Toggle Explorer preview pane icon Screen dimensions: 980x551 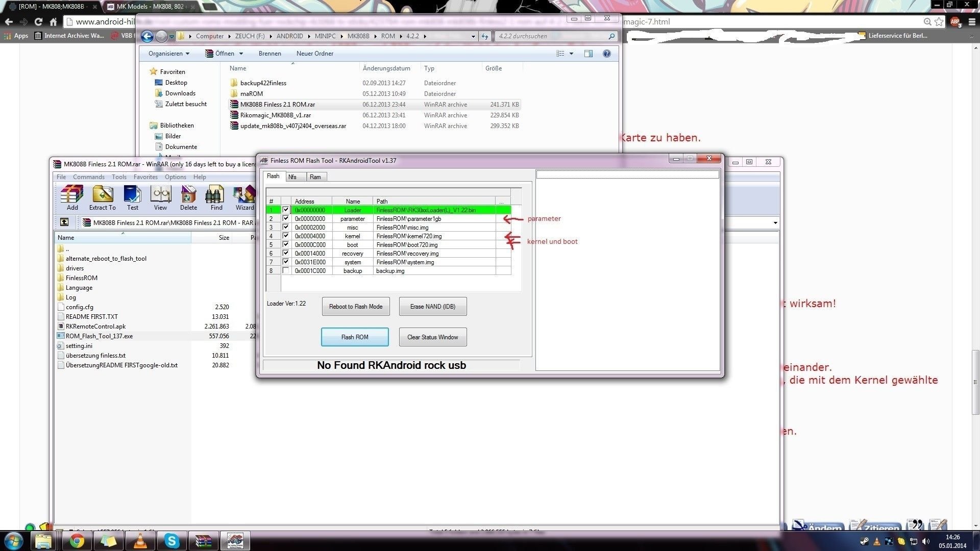[589, 54]
